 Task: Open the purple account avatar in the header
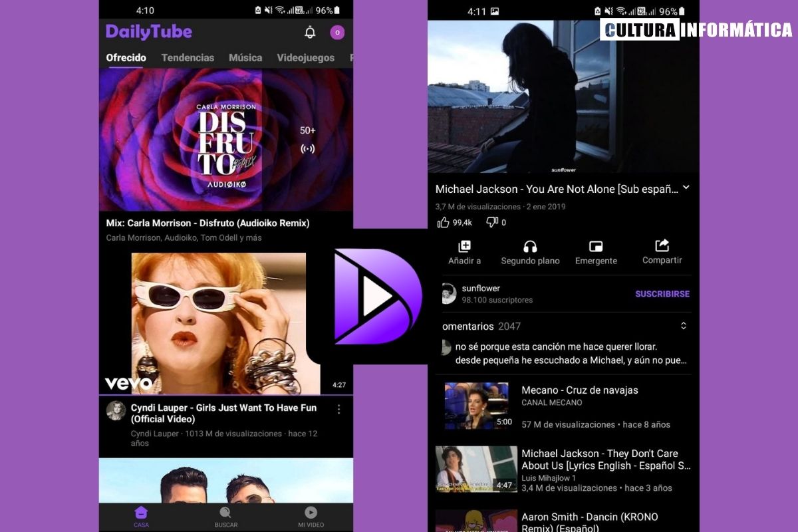337,32
